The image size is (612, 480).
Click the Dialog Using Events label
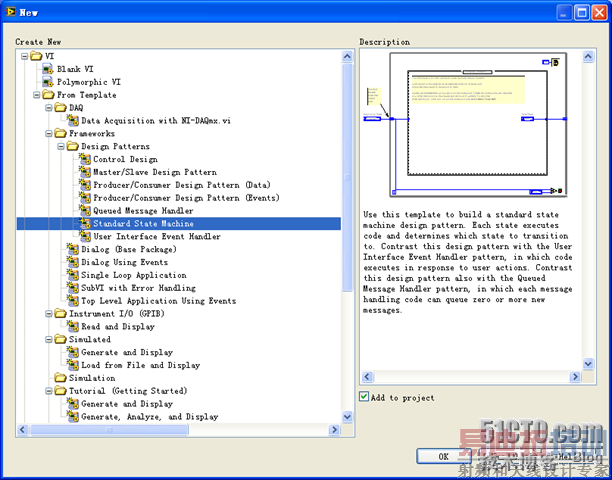tap(125, 262)
